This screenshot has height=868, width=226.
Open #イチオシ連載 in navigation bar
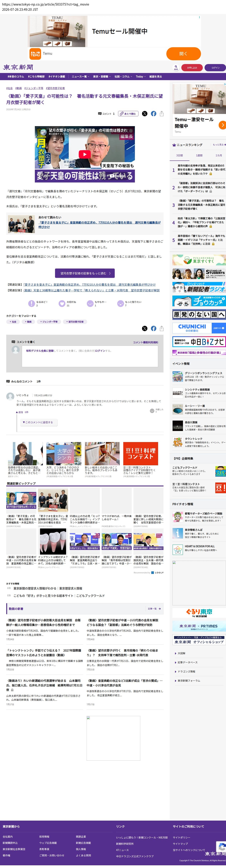(57, 77)
